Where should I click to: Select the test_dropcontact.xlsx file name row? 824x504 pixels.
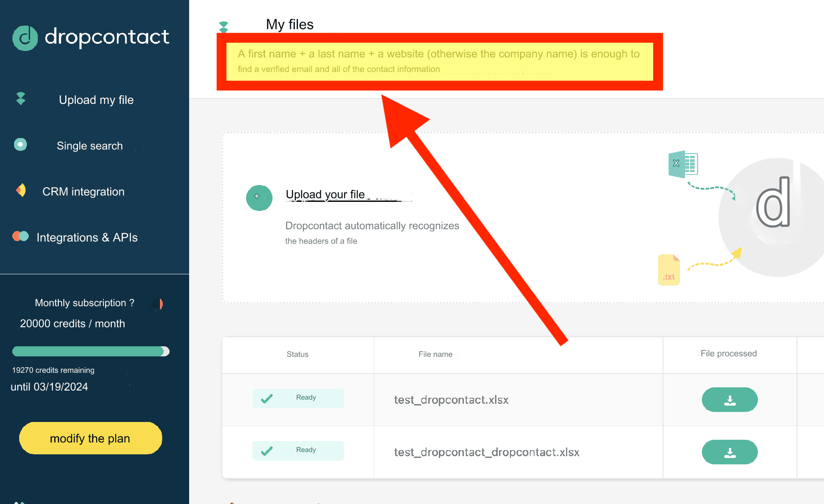coord(451,400)
